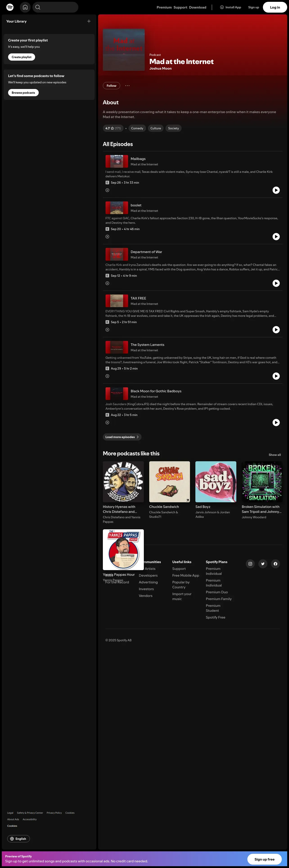289x868 pixels.
Task: Expand Load more episodes
Action: [122, 437]
